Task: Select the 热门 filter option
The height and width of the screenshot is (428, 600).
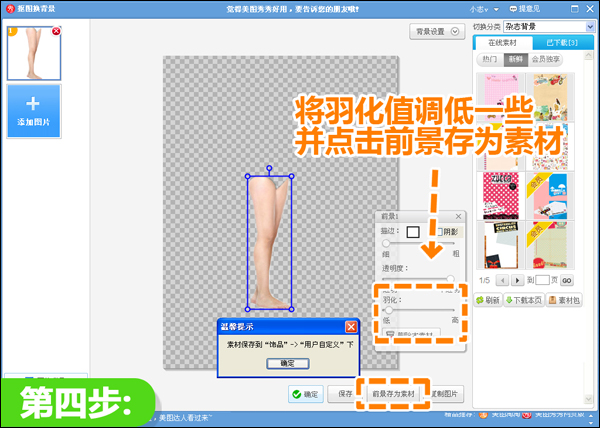Action: [x=490, y=60]
